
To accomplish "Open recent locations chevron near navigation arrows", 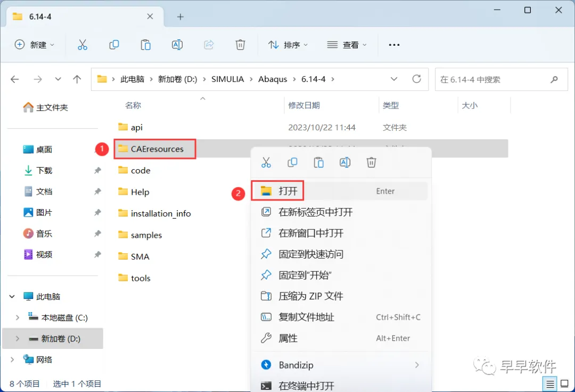I will [58, 79].
